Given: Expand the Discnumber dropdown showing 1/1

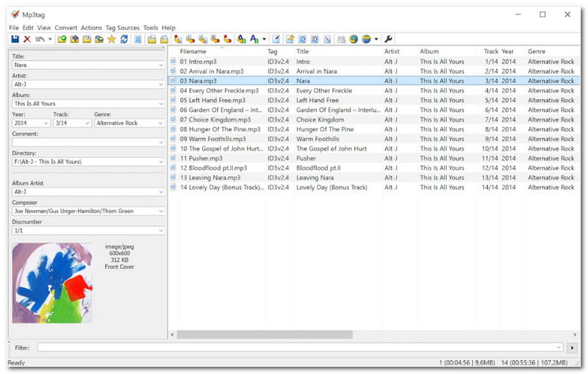Looking at the screenshot, I should point(161,231).
